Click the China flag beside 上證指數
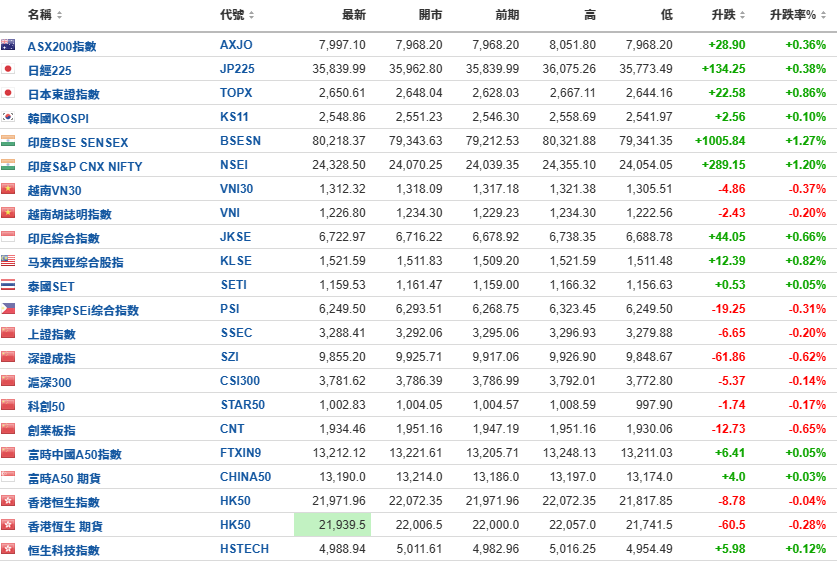The image size is (837, 564). pos(8,333)
